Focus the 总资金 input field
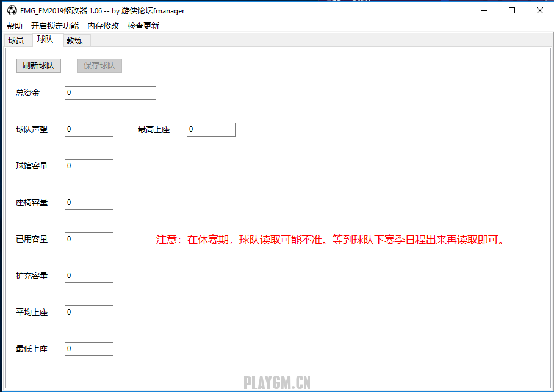Screen dimensions: 554x392 click(x=110, y=93)
